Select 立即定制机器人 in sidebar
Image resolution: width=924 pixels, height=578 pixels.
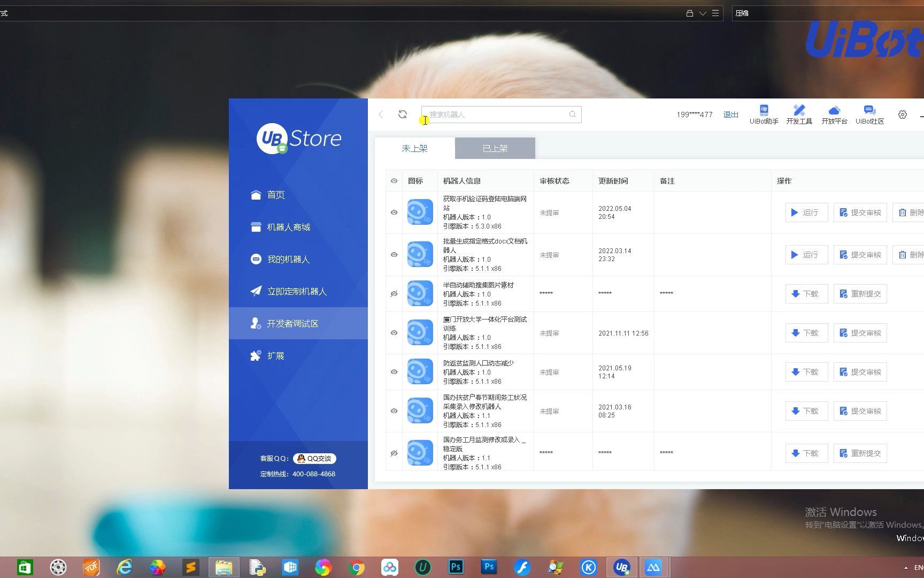298,291
